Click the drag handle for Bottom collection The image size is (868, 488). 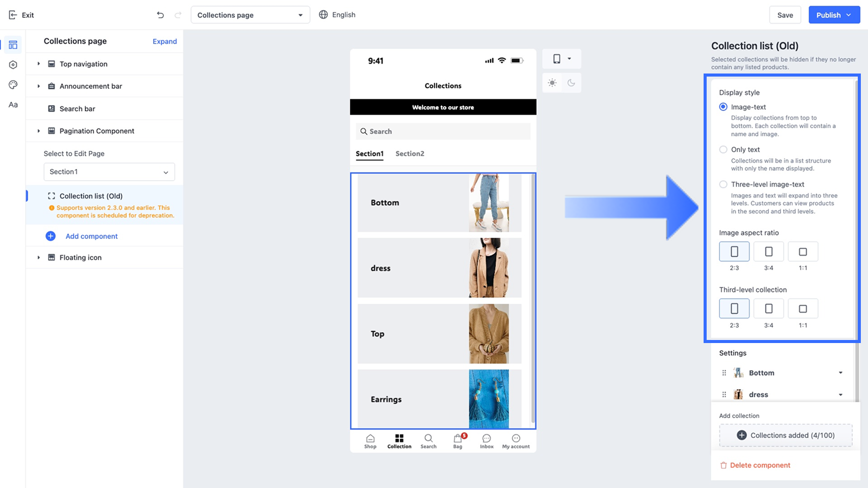tap(724, 373)
